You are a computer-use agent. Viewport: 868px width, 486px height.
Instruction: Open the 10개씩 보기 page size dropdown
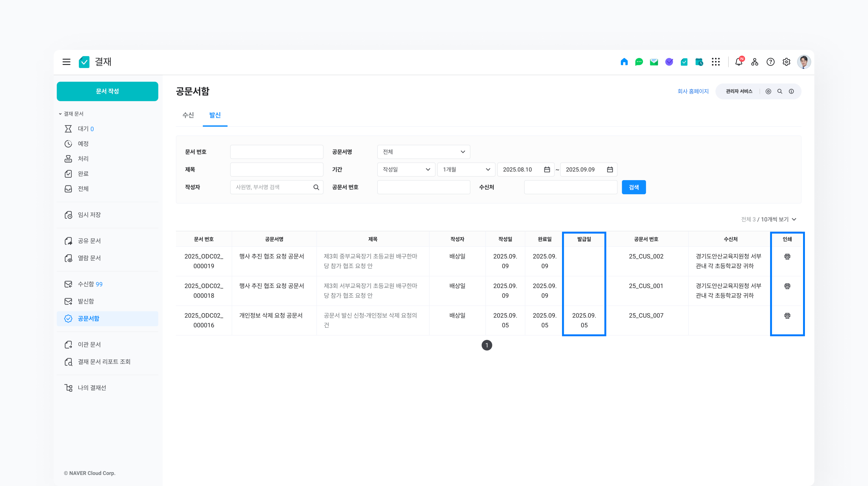(778, 219)
